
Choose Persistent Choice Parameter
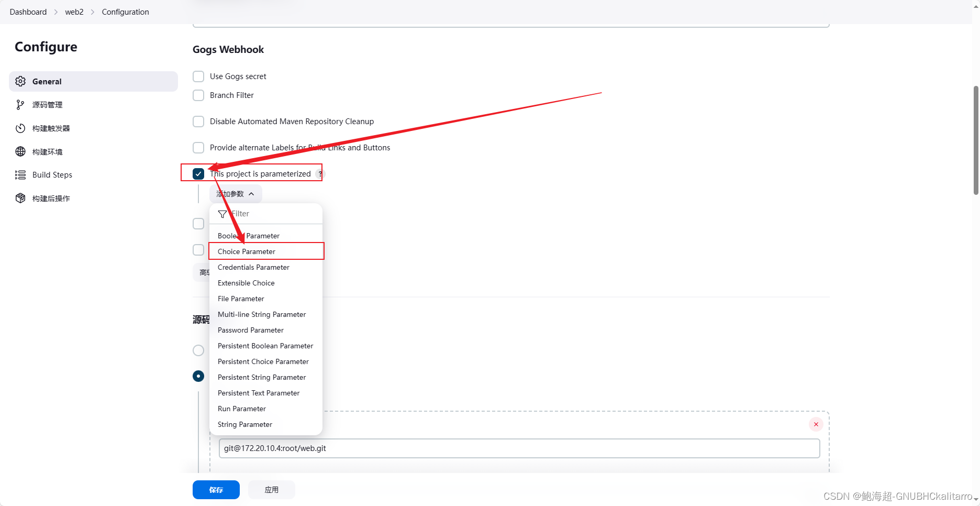pos(266,361)
